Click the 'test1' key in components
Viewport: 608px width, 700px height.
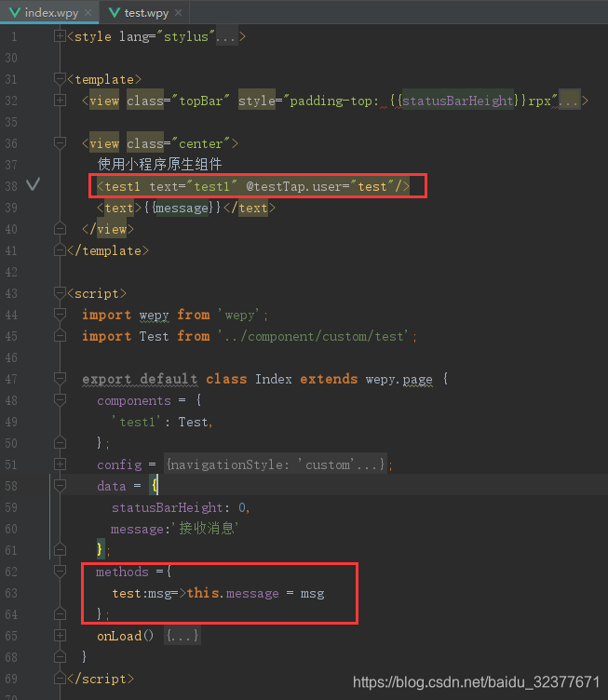pos(136,422)
